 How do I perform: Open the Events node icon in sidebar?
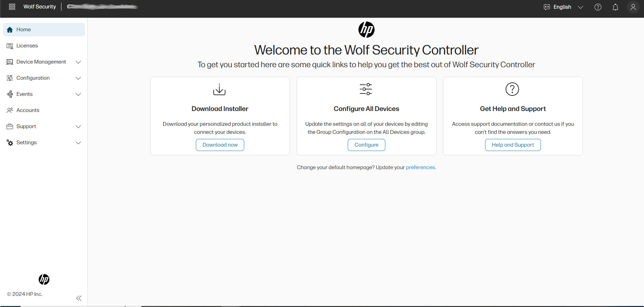[x=9, y=94]
